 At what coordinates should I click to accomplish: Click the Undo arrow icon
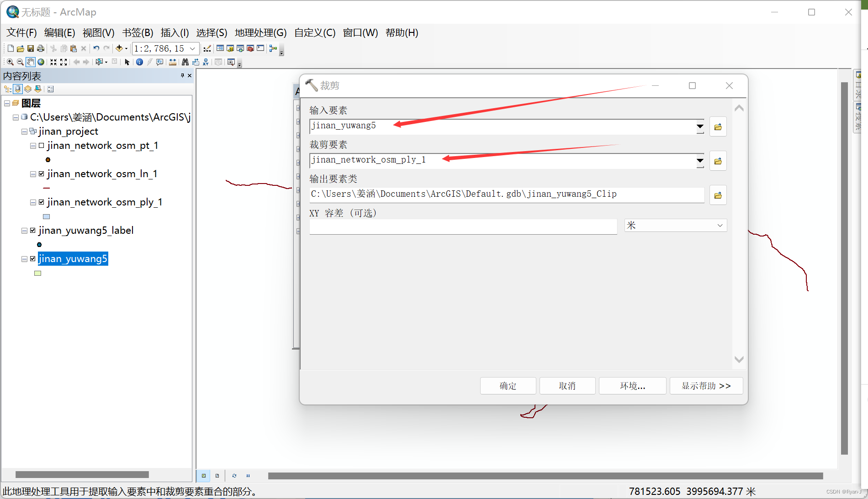tap(96, 48)
